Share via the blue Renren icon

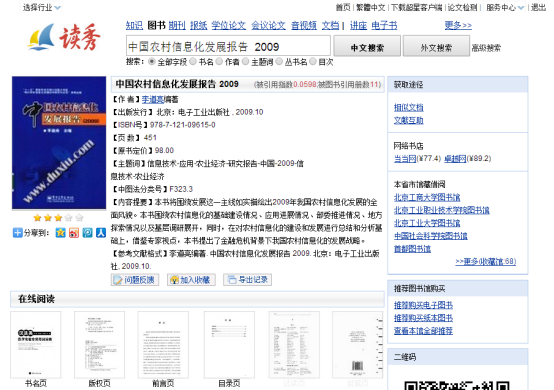point(101,233)
